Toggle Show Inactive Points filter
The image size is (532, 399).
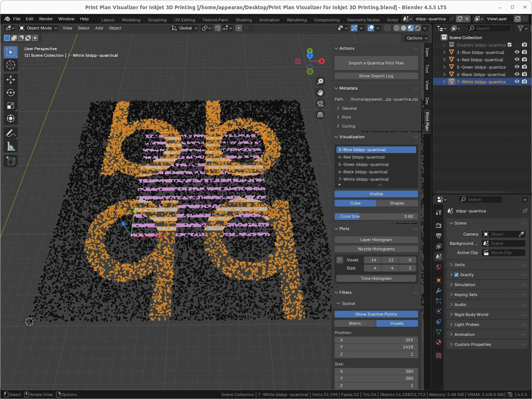(x=376, y=314)
